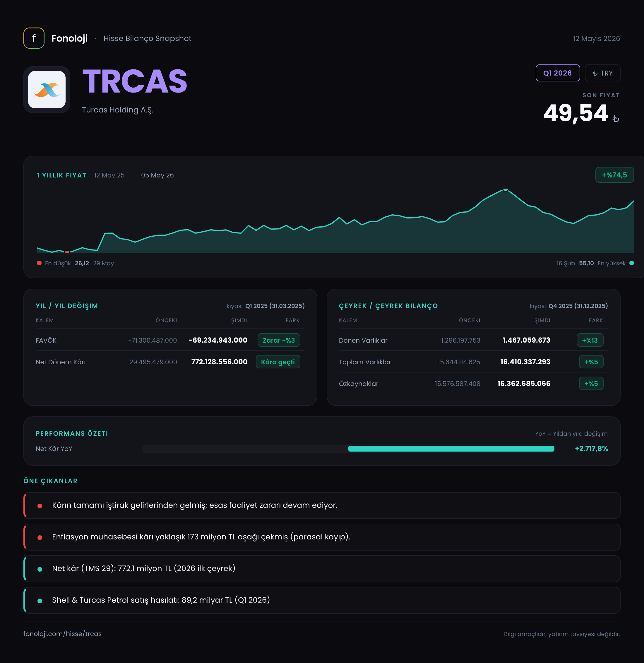Viewport: 644px width, 663px height.
Task: Click the TRCAS ticker title
Action: pos(135,81)
